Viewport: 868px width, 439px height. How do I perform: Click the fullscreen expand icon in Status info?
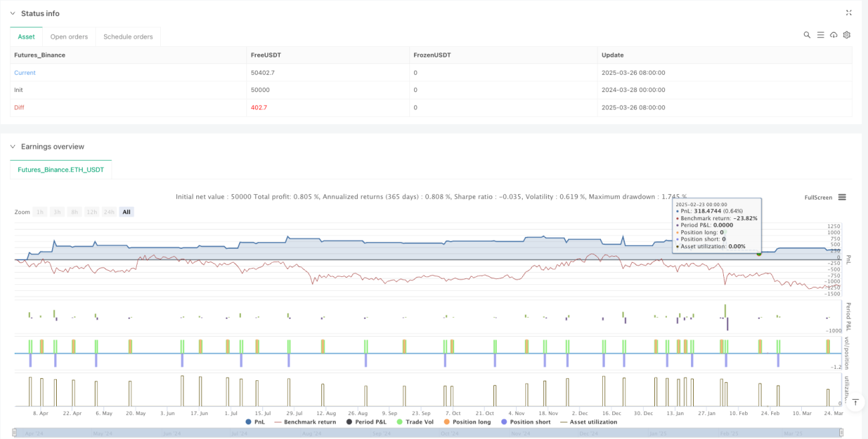pos(849,13)
